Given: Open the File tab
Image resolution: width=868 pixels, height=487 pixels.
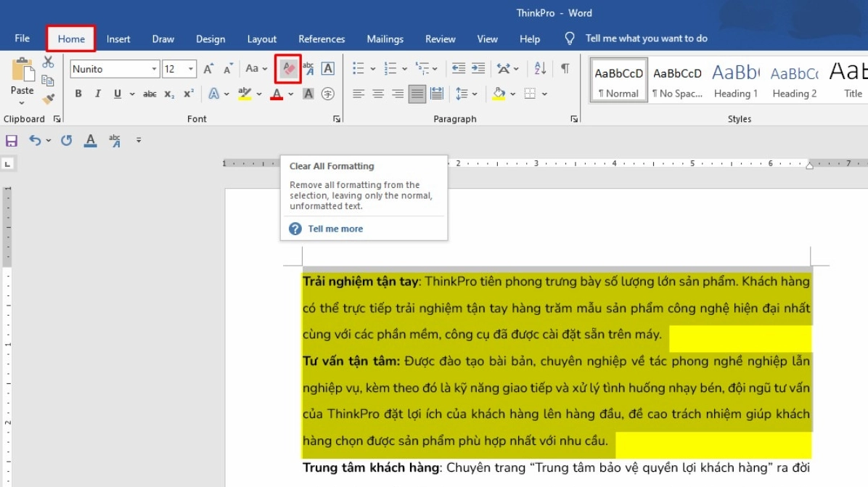Looking at the screenshot, I should click(x=22, y=38).
